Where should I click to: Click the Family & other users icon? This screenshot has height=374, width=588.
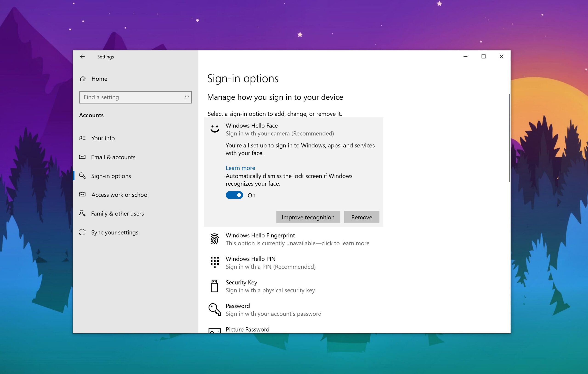click(x=82, y=213)
